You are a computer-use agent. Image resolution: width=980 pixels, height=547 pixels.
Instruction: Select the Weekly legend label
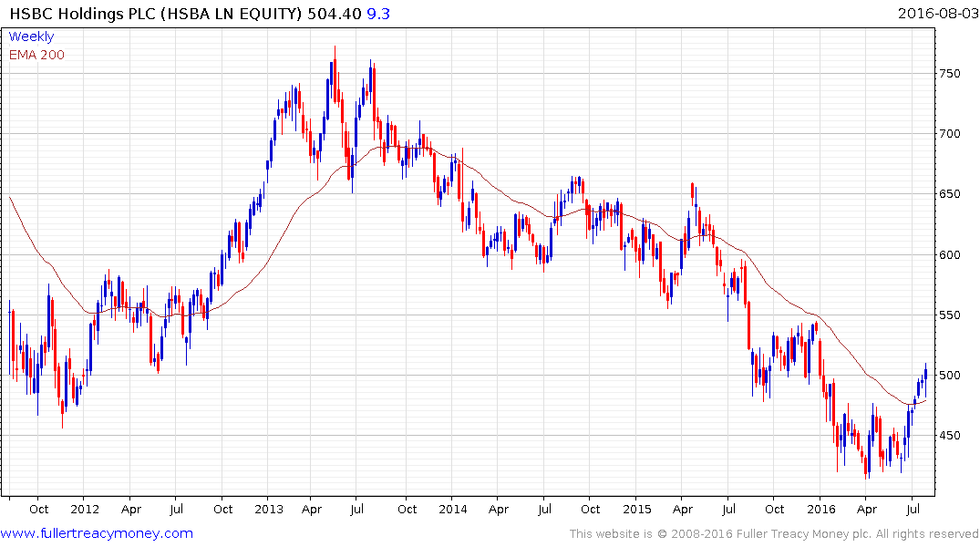coord(31,36)
